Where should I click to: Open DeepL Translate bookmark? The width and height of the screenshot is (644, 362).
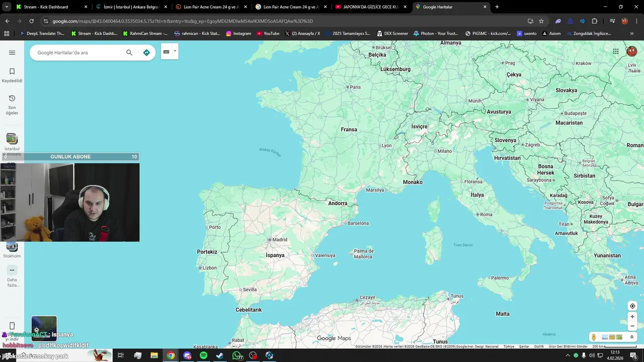[x=42, y=34]
